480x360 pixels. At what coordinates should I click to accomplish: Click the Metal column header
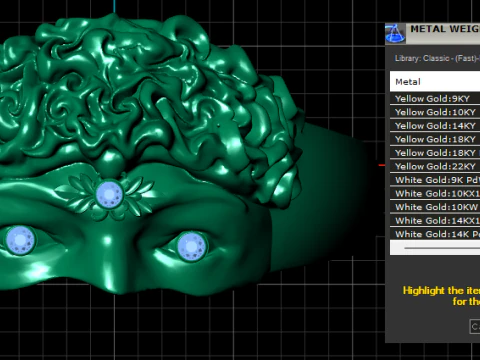[435, 82]
